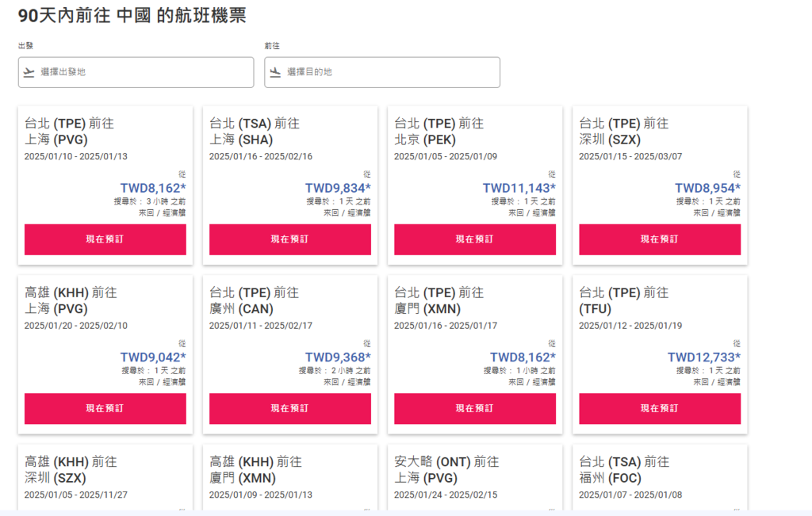Open the Kaohsiung KHH to Xiamen XMN card
Screen dimensions: 812x516
(290, 478)
